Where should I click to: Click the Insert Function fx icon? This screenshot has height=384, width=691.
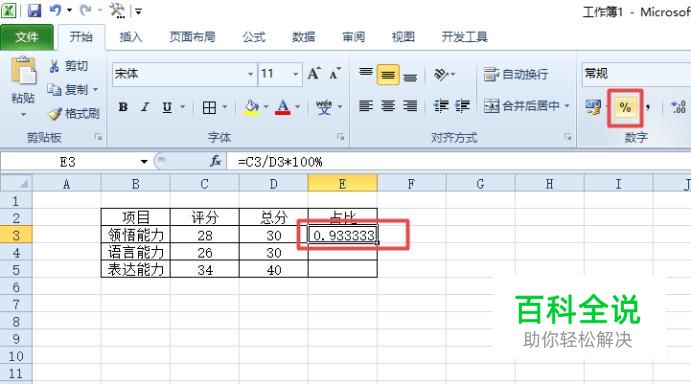click(x=215, y=161)
